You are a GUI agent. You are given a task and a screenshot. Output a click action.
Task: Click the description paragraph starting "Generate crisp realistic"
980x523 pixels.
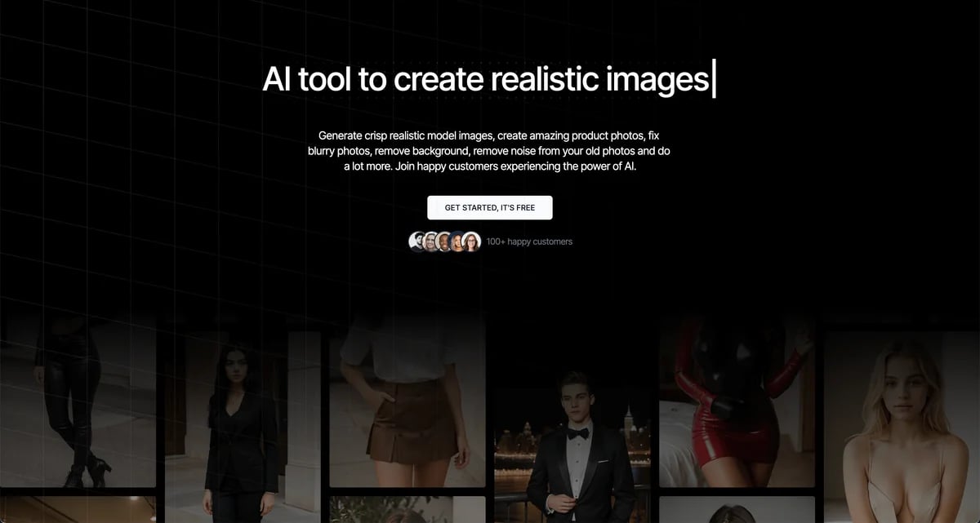(x=489, y=151)
